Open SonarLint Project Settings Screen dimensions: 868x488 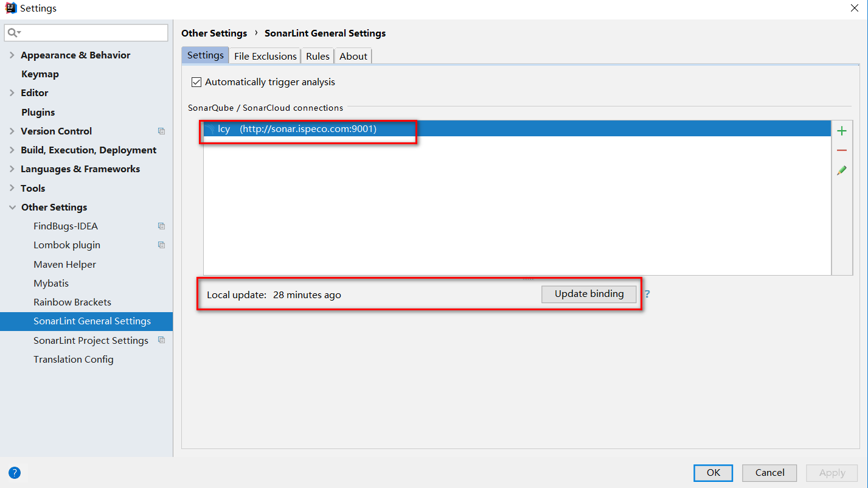coord(91,341)
